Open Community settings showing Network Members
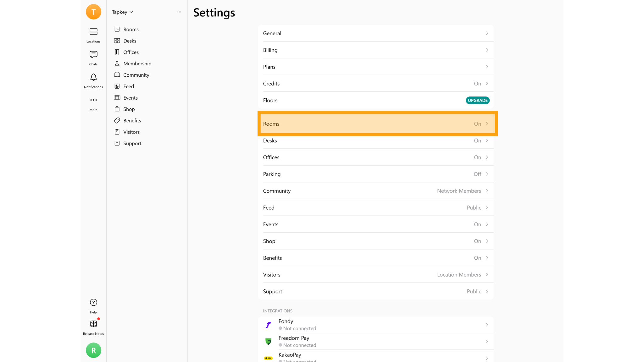644x362 pixels. coord(375,191)
